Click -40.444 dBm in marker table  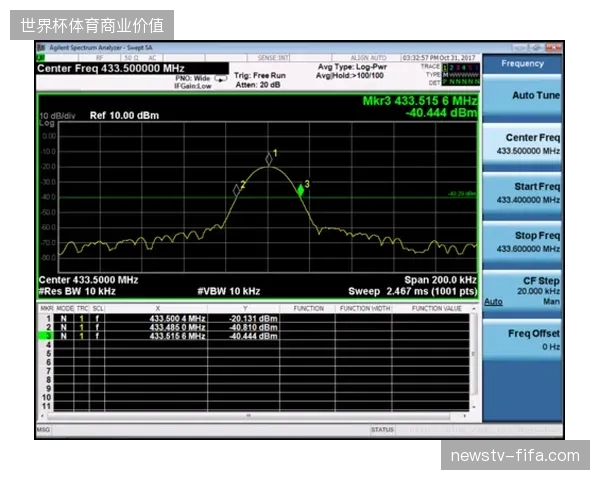(x=253, y=336)
